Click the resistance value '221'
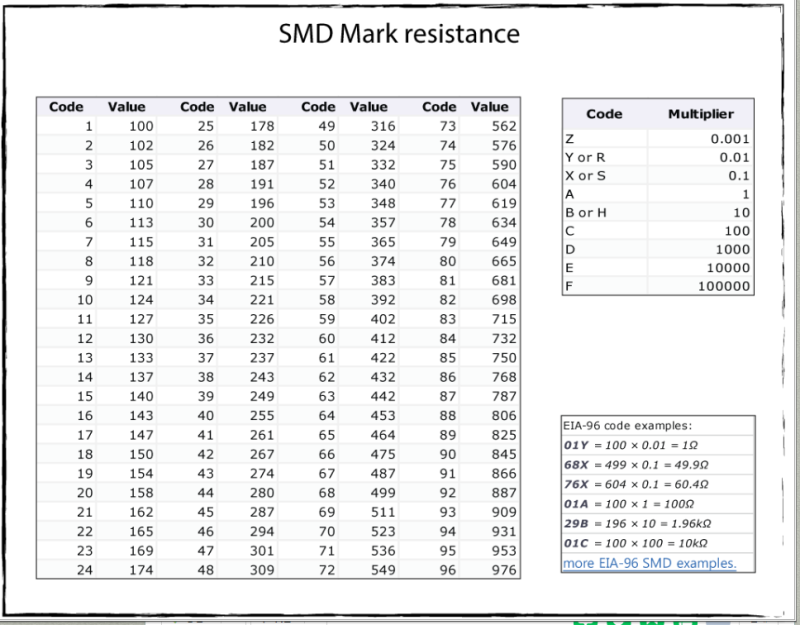 [262, 300]
